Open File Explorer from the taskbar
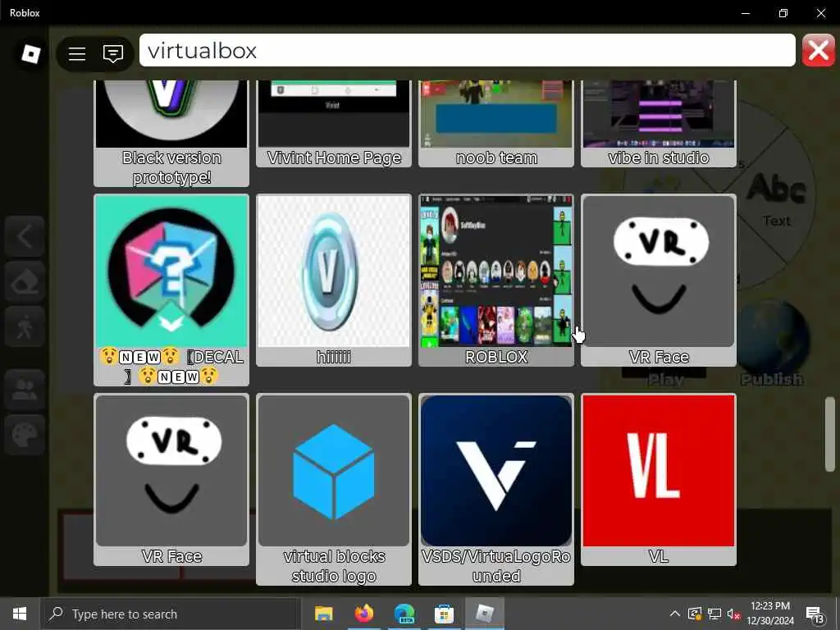The width and height of the screenshot is (840, 630). tap(323, 614)
